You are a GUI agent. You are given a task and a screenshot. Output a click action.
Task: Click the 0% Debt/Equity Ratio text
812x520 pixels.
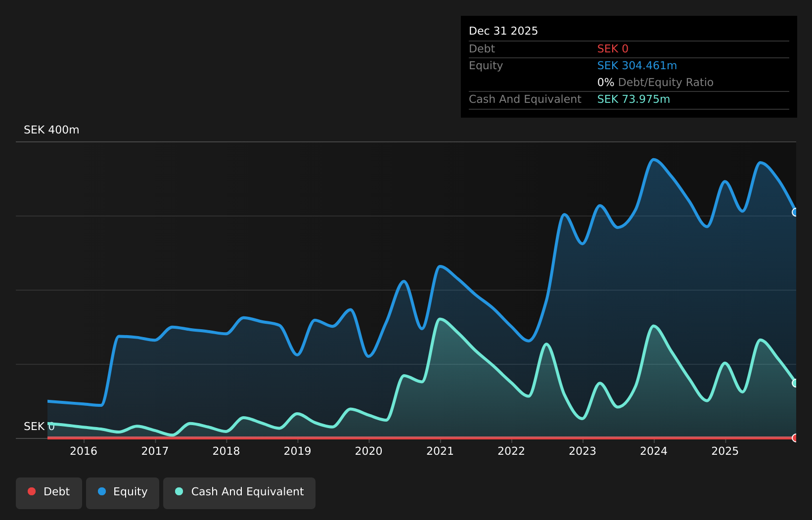pyautogui.click(x=655, y=83)
